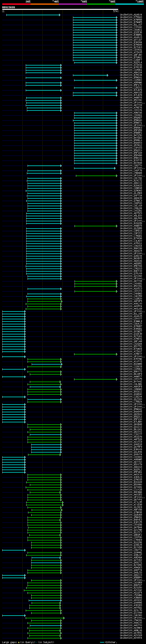The image size is (146, 644).
Task: Click the purple ~60% identity legend segment
Action: tap(73, 4)
